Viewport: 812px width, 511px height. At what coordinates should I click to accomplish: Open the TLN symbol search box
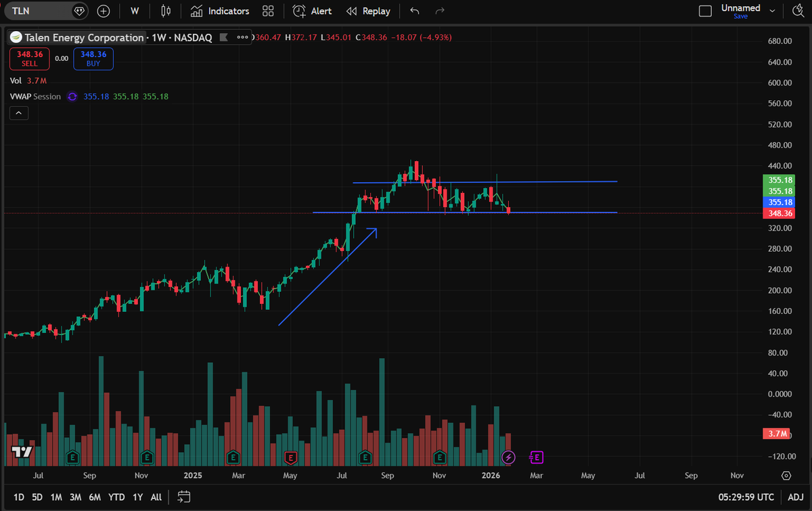pos(37,11)
